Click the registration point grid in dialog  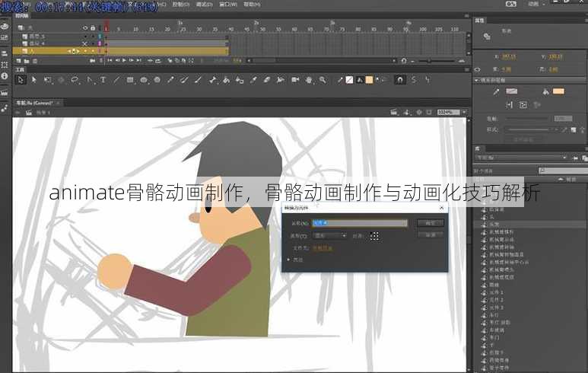pos(374,236)
